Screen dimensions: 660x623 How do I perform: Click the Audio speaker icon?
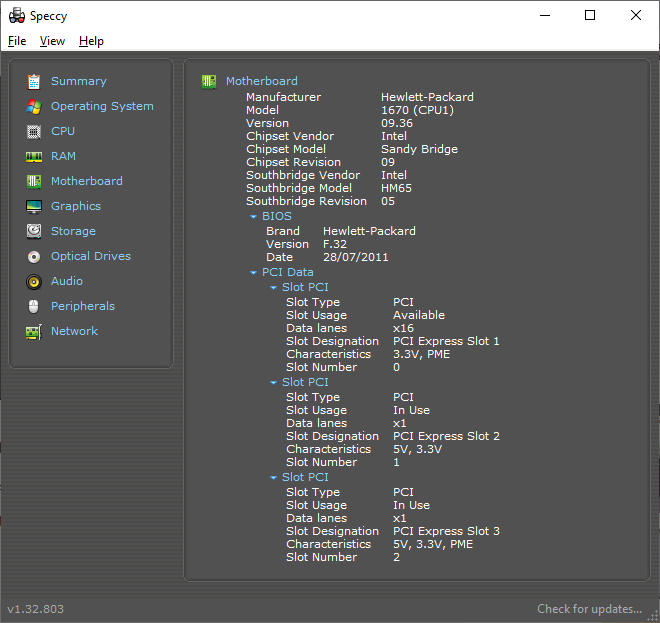tap(34, 281)
